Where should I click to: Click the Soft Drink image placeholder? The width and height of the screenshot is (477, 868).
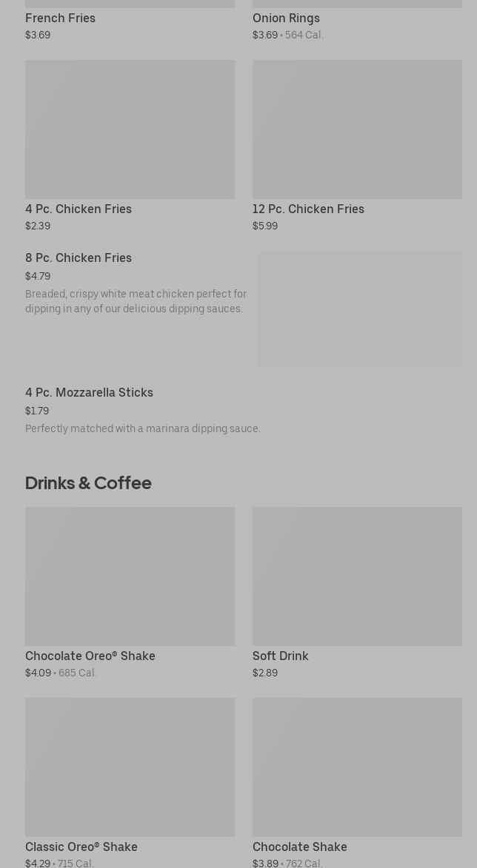[x=357, y=576]
